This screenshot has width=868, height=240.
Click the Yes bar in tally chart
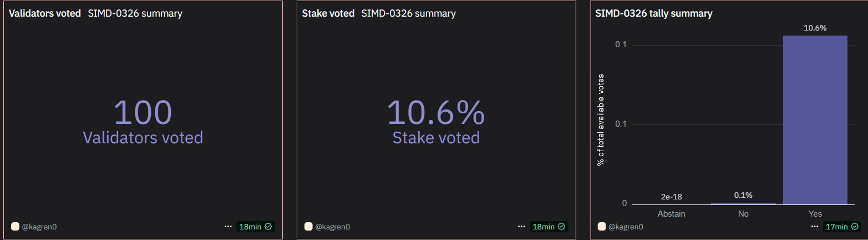pos(815,120)
